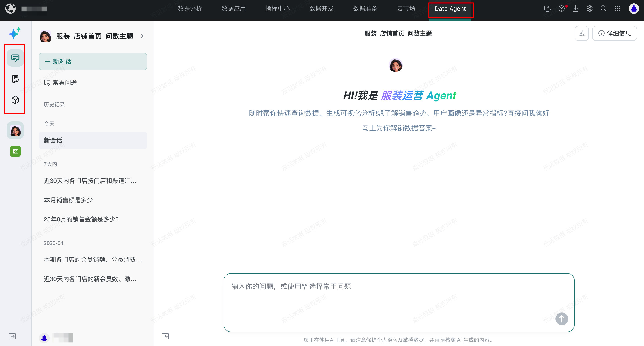Select the woman avatar agent in sidebar
The image size is (644, 346).
(15, 130)
